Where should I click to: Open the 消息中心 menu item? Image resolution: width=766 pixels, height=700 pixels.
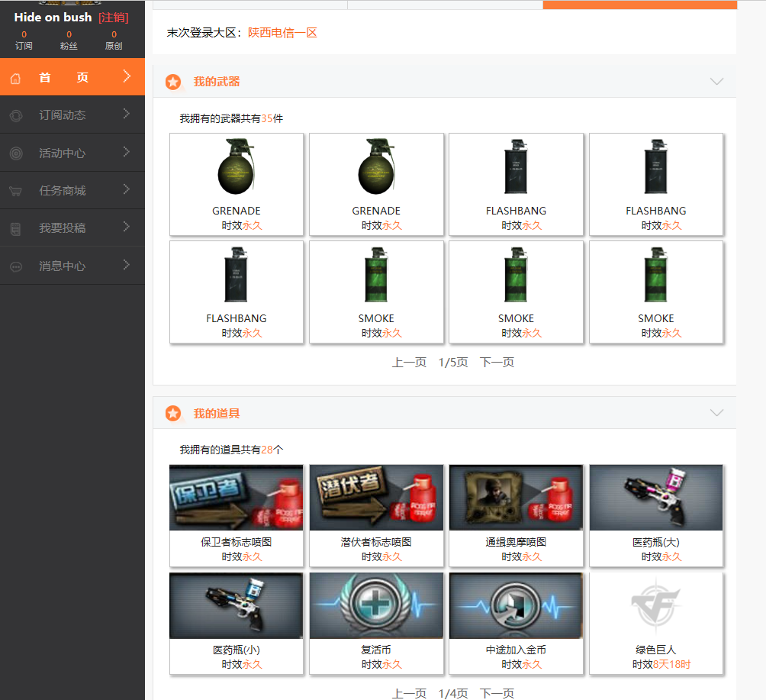[x=72, y=266]
